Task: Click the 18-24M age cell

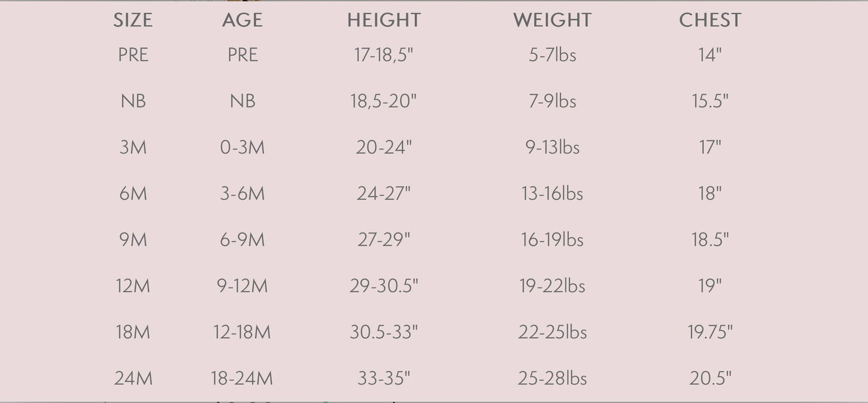Action: (x=242, y=378)
